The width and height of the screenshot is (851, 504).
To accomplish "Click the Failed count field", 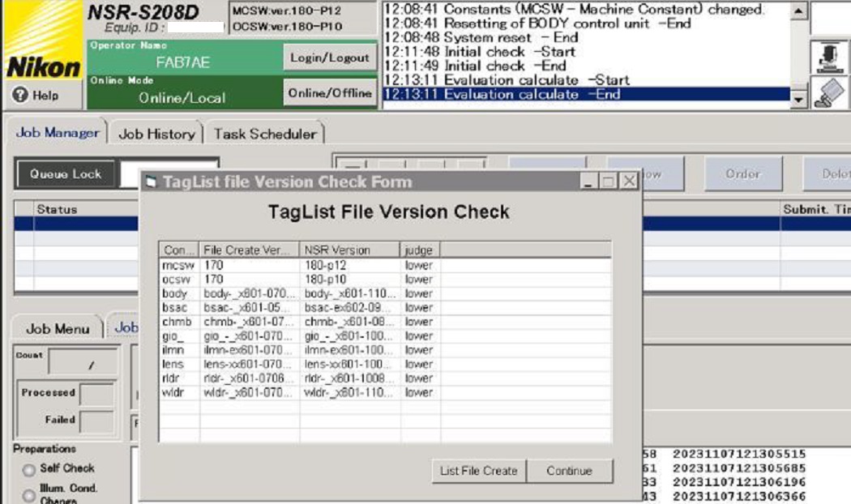I will (96, 421).
